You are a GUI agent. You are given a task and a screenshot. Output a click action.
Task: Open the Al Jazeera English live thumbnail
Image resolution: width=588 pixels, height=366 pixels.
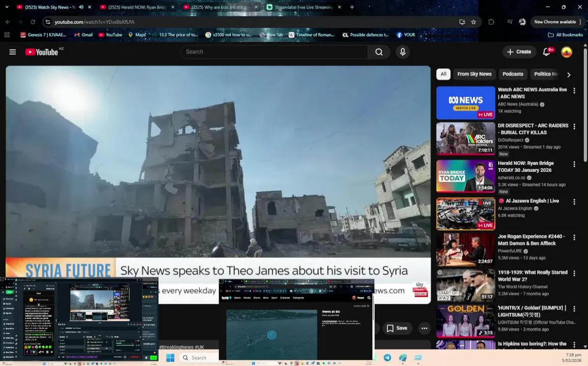[466, 213]
